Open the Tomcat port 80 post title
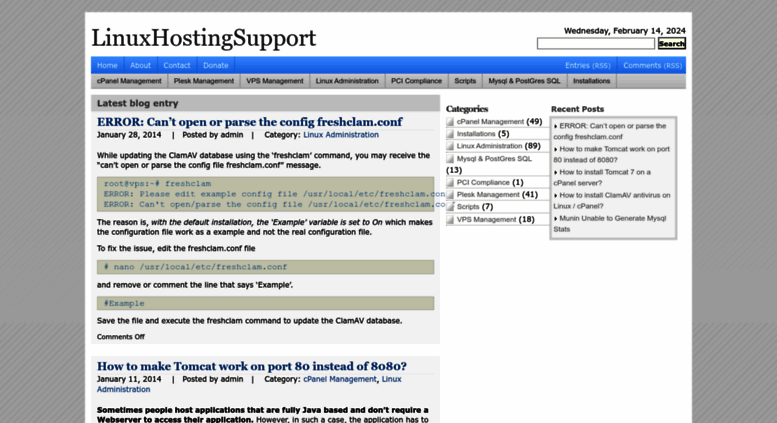The height and width of the screenshot is (423, 777). (252, 366)
